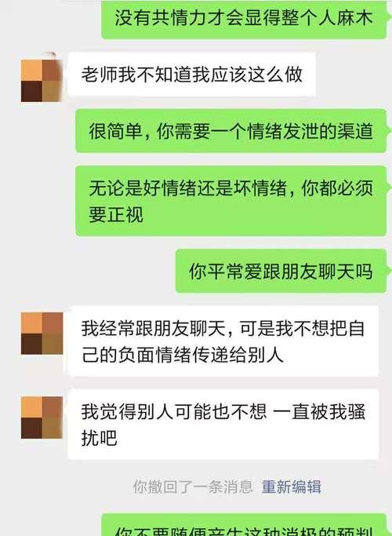Tap white bubble 我经常跟朋友聊天，可是我不想
Screen dimensions: 392x536
(223, 341)
